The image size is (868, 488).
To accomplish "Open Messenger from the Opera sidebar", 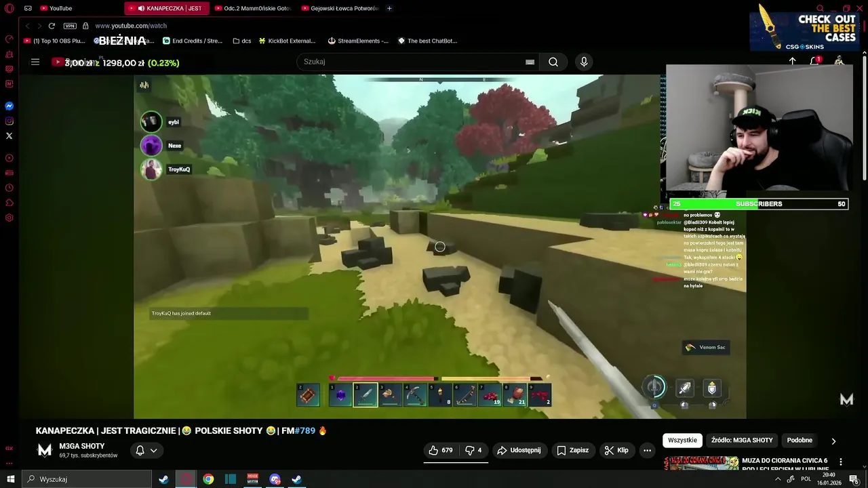I will [x=9, y=106].
